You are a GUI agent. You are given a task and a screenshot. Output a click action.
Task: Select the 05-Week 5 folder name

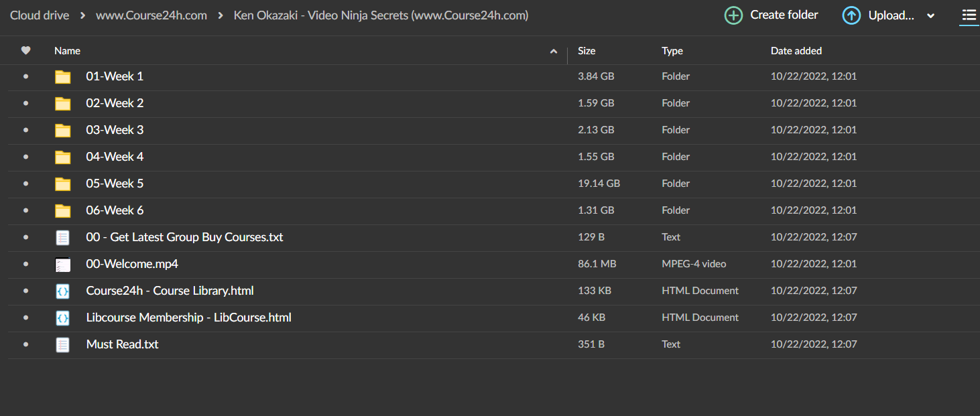(x=115, y=184)
